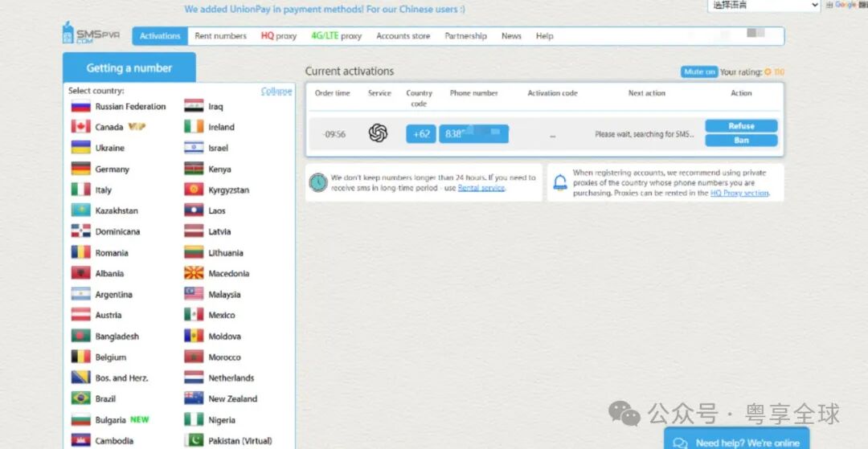Choose Nigeria from country list
Image resolution: width=868 pixels, height=449 pixels.
tap(222, 420)
